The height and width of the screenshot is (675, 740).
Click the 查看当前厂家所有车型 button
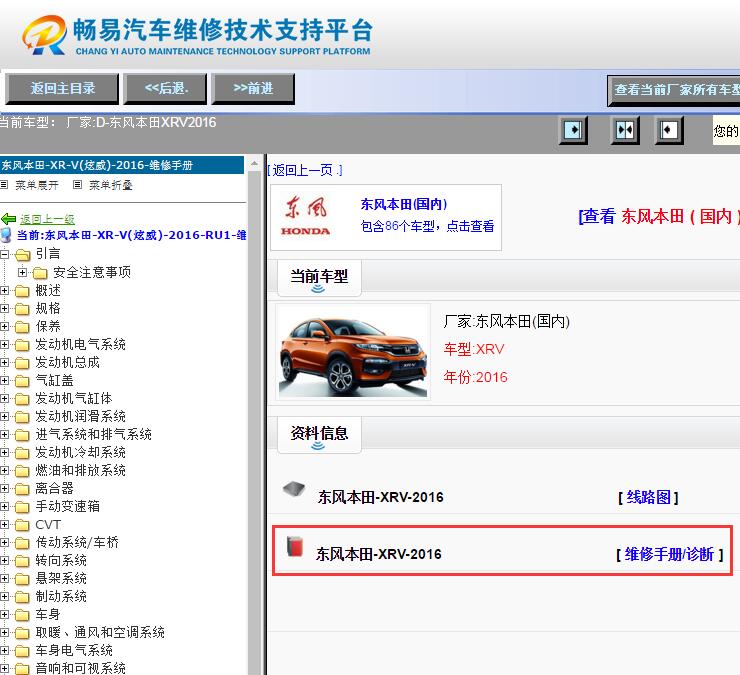point(674,90)
